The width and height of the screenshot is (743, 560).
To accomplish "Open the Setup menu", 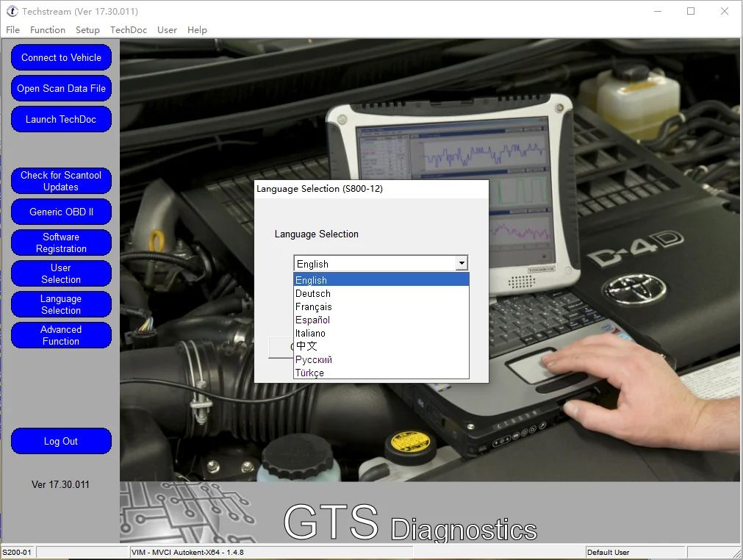I will [x=87, y=30].
